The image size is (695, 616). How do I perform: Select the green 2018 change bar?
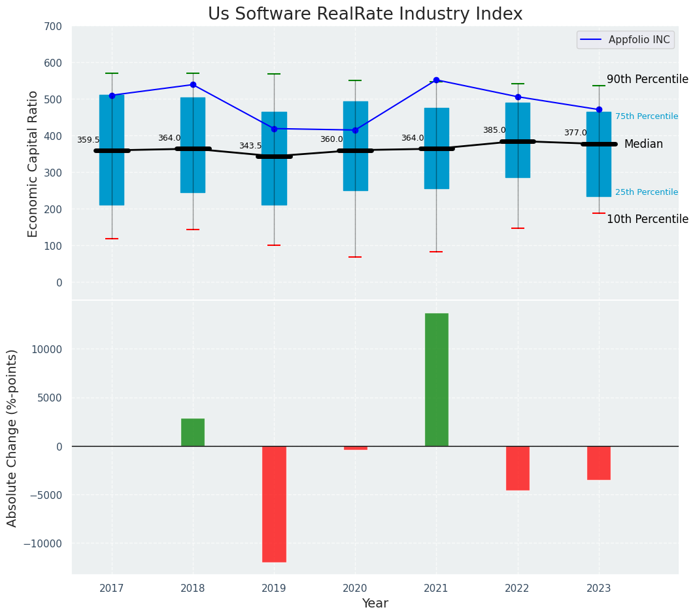click(x=193, y=432)
